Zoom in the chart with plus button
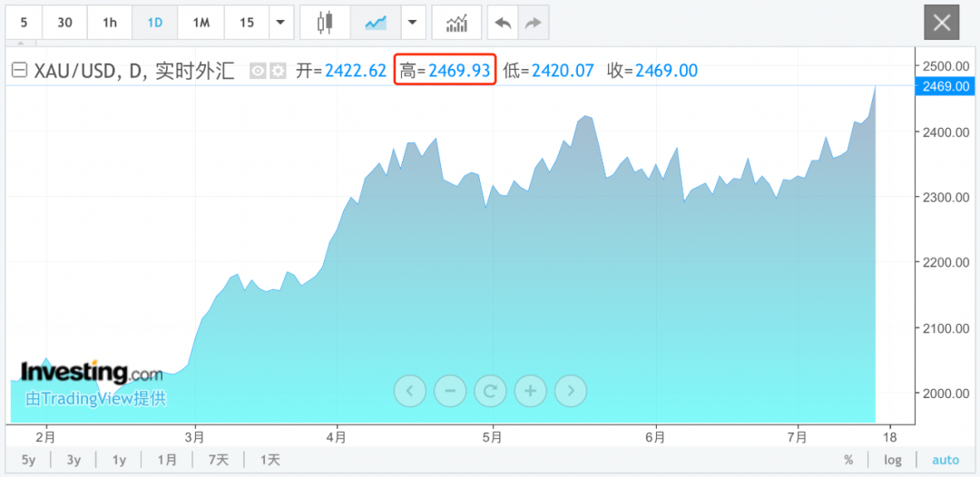This screenshot has height=477, width=980. pyautogui.click(x=530, y=391)
